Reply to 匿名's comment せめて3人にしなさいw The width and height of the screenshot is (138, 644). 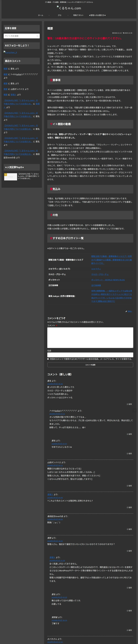(x=129, y=453)
